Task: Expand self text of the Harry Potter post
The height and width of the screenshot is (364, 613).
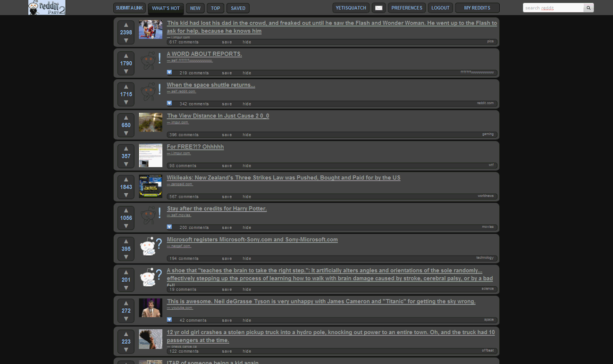Action: point(169,227)
